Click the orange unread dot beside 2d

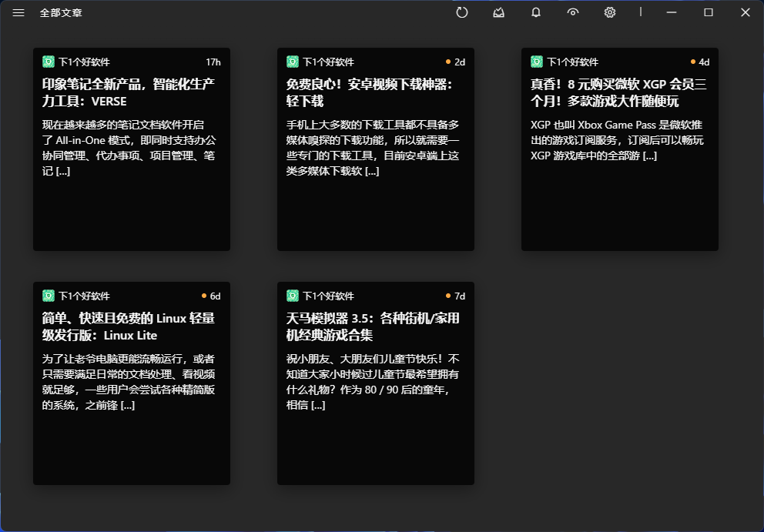[448, 62]
